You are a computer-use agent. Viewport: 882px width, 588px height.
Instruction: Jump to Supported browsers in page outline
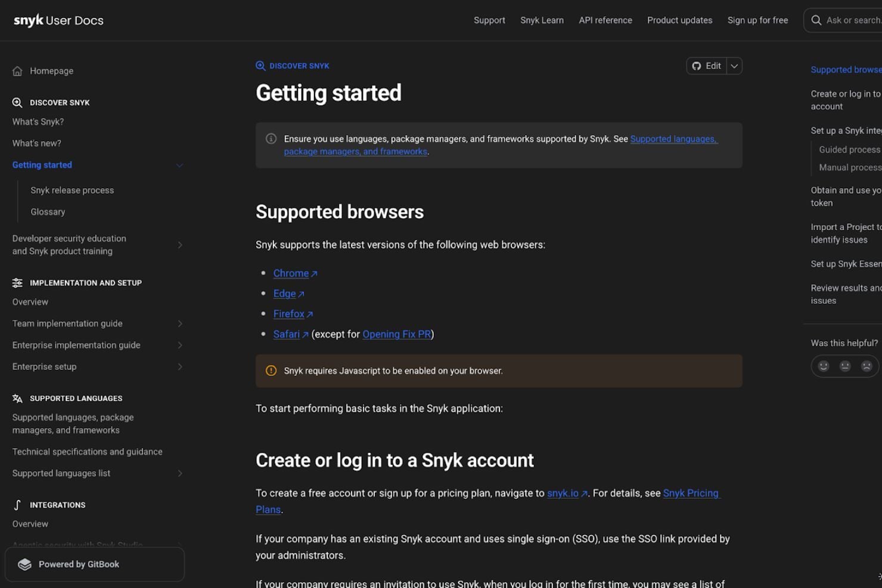pyautogui.click(x=846, y=70)
